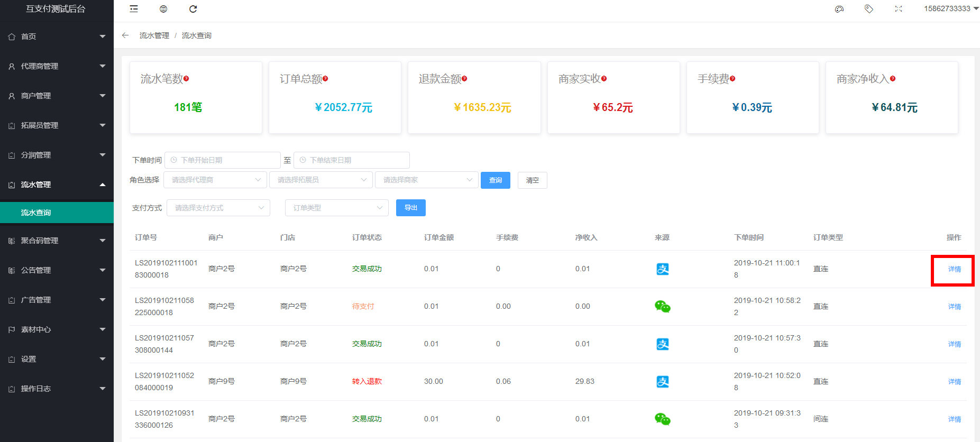Image resolution: width=980 pixels, height=442 pixels.
Task: Click the info dot next to 退款金额
Action: (x=464, y=79)
